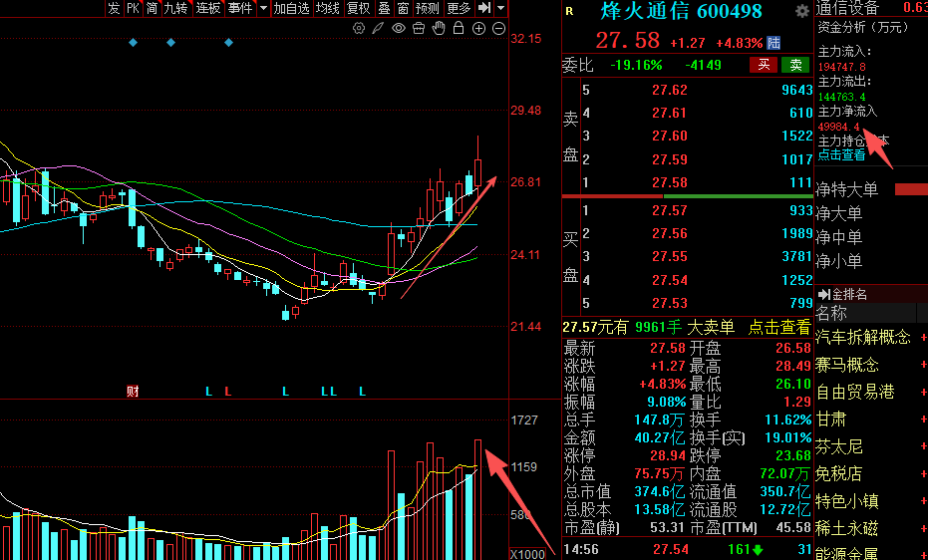Zoom out with the minus circle icon

tap(499, 28)
